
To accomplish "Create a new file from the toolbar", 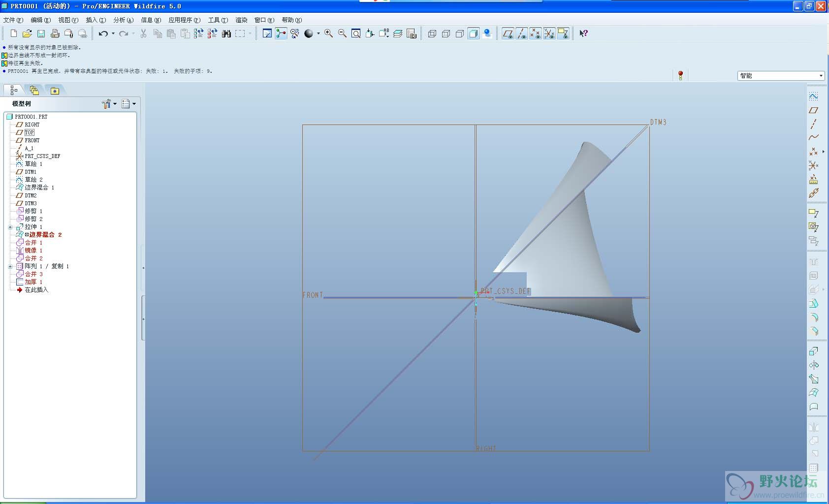I will click(14, 33).
